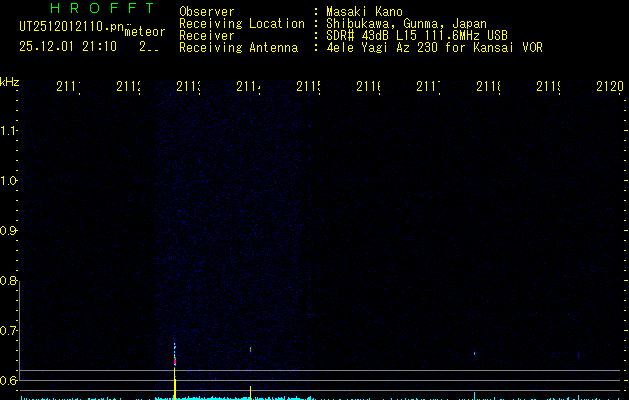The image size is (629, 400).
Task: Click the HROFFT title text
Action: coord(103,8)
